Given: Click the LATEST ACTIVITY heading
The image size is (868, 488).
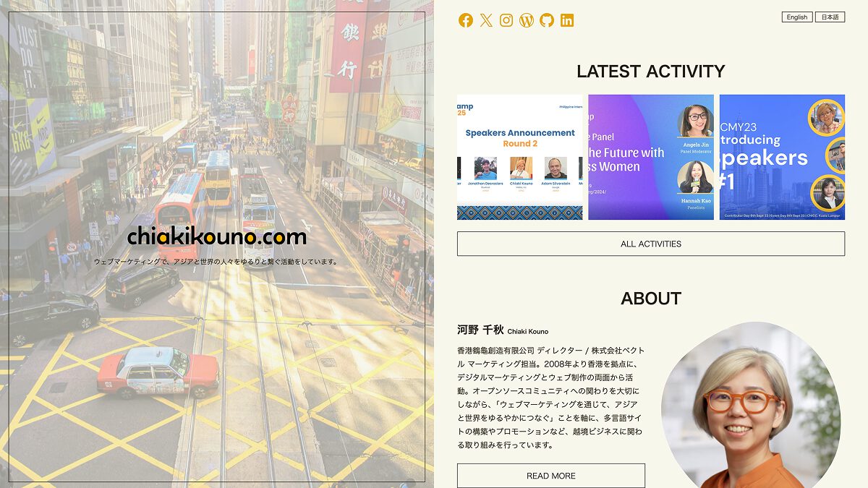Looking at the screenshot, I should [650, 71].
